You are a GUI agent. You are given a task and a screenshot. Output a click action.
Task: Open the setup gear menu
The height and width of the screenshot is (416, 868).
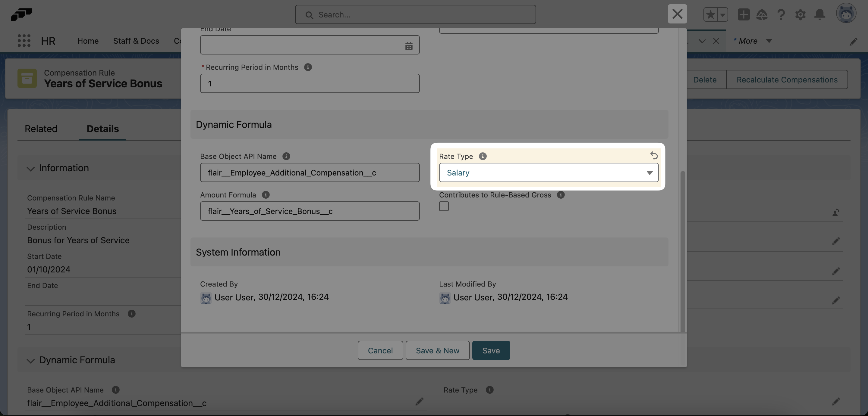pos(800,14)
